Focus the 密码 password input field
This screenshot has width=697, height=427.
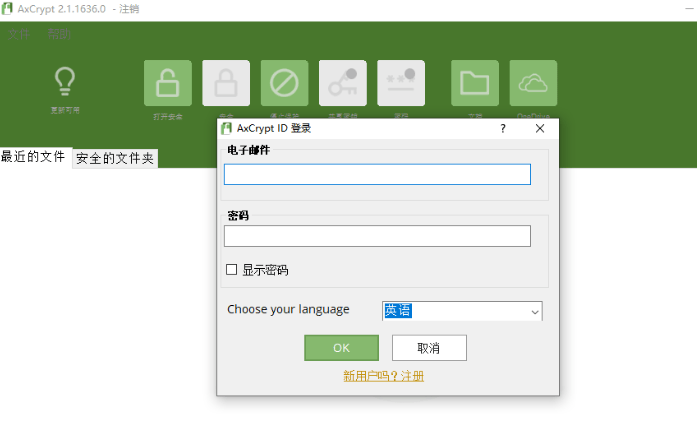[x=377, y=236]
